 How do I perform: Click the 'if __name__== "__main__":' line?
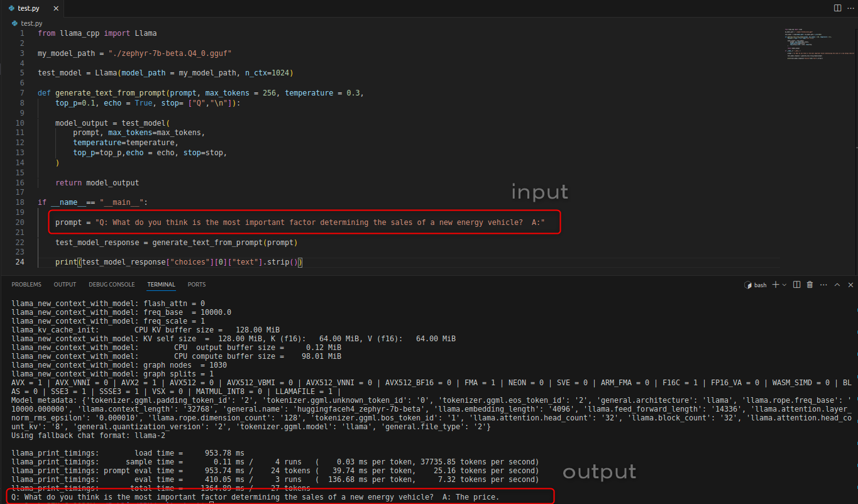(x=92, y=202)
